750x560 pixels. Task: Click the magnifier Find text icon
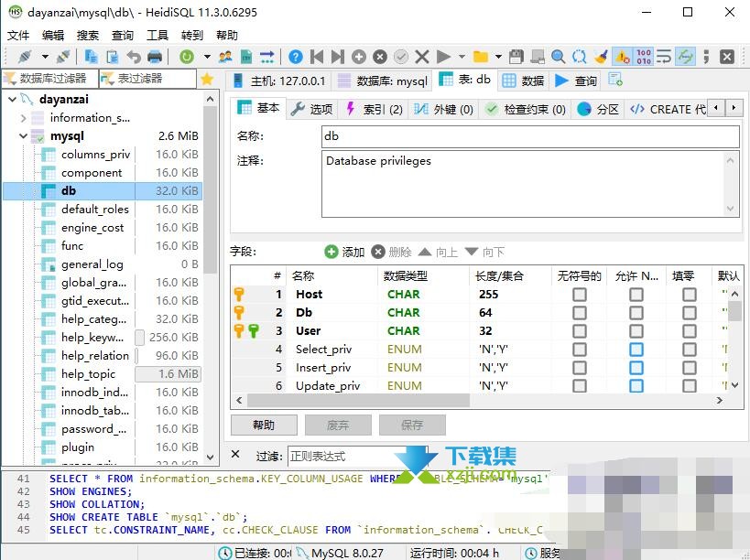click(x=559, y=57)
